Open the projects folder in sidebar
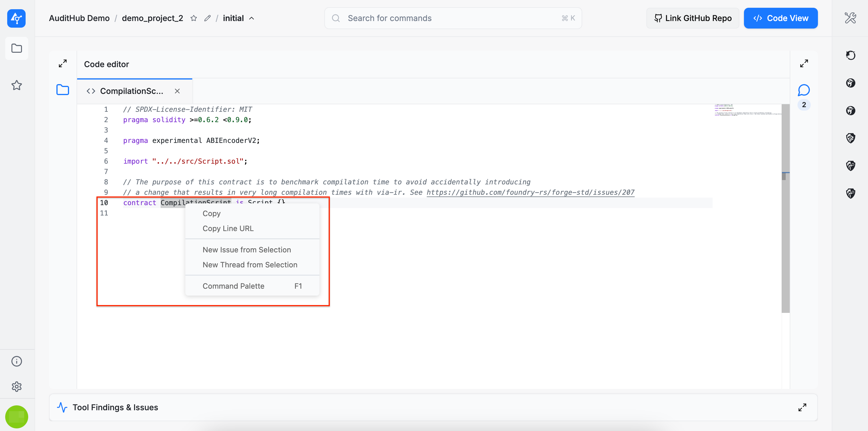Viewport: 868px width, 431px height. pyautogui.click(x=16, y=48)
